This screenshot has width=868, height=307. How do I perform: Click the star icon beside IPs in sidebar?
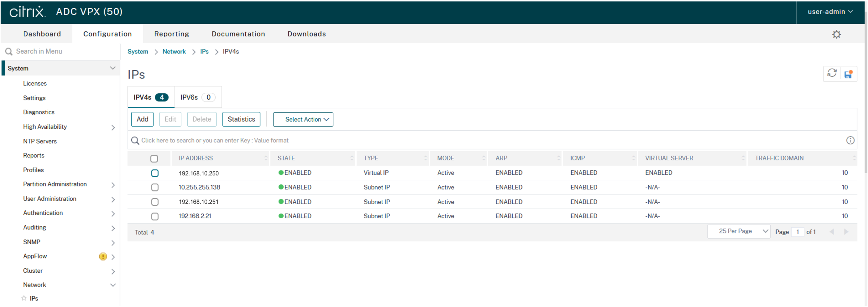[x=24, y=298]
